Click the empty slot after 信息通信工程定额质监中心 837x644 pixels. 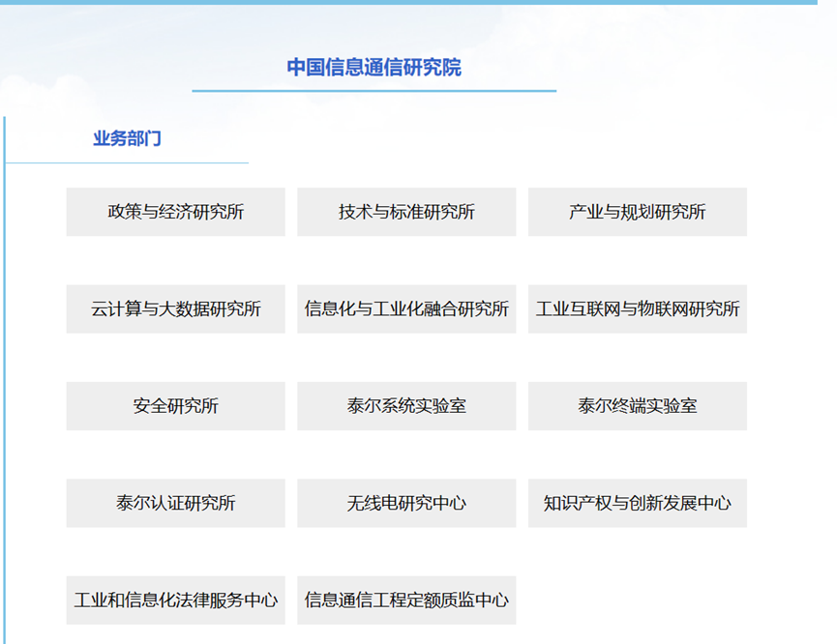(x=637, y=600)
